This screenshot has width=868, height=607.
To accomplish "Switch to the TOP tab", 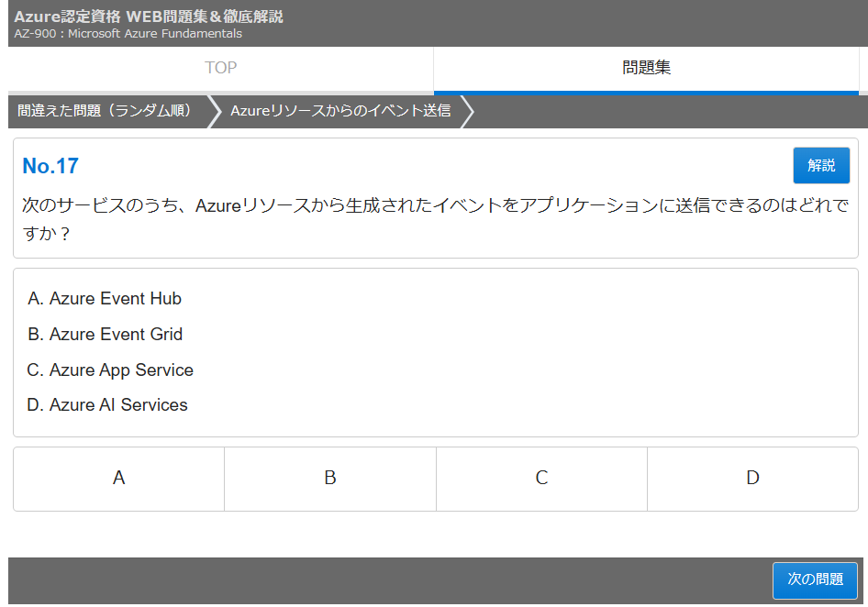I will [x=220, y=68].
